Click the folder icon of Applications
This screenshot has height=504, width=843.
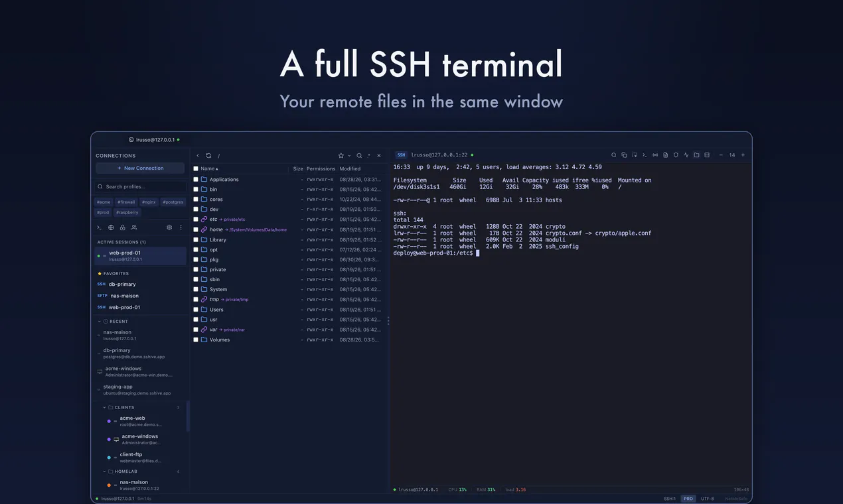(204, 179)
